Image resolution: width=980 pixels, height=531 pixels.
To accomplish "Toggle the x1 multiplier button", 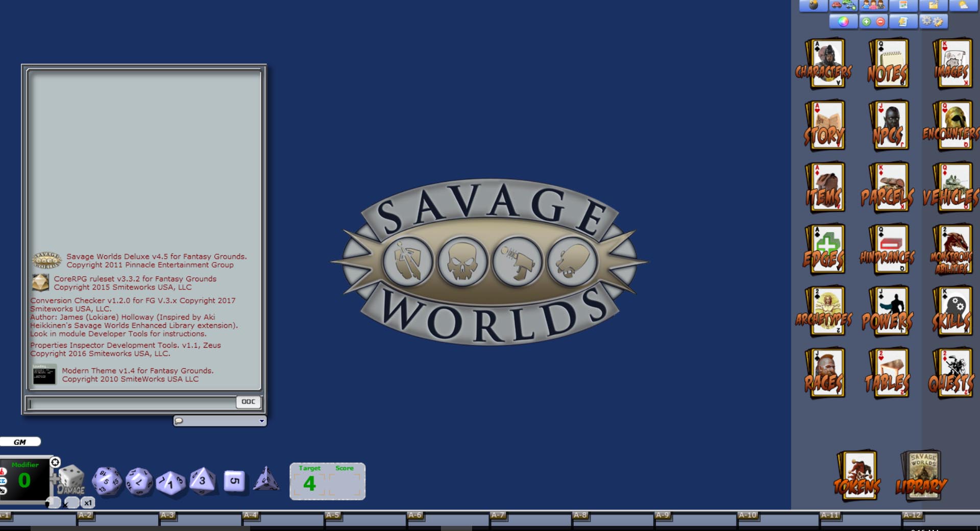I will coord(88,503).
